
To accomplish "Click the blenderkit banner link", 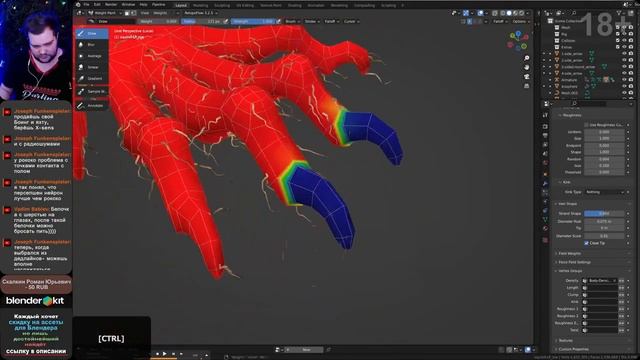I will click(x=35, y=301).
